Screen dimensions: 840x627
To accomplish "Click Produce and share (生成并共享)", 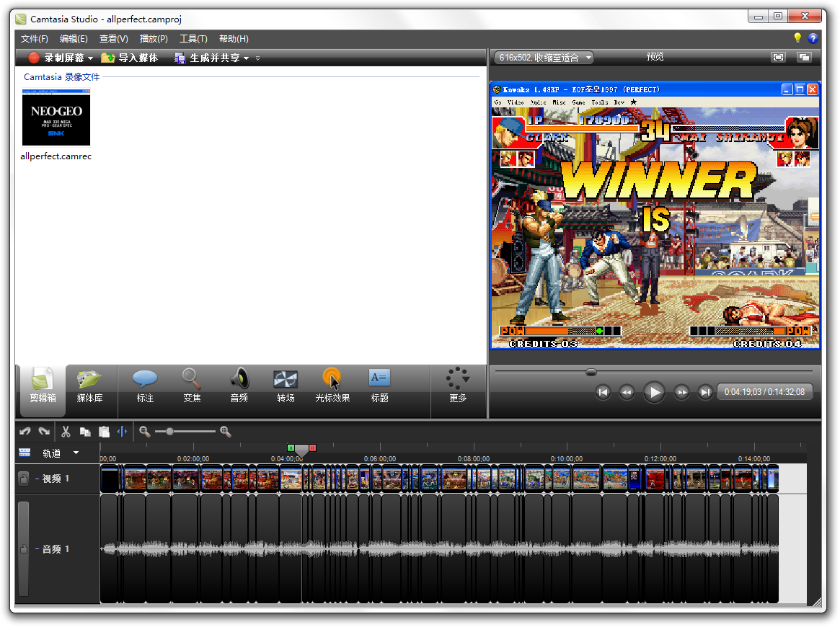I will click(208, 58).
